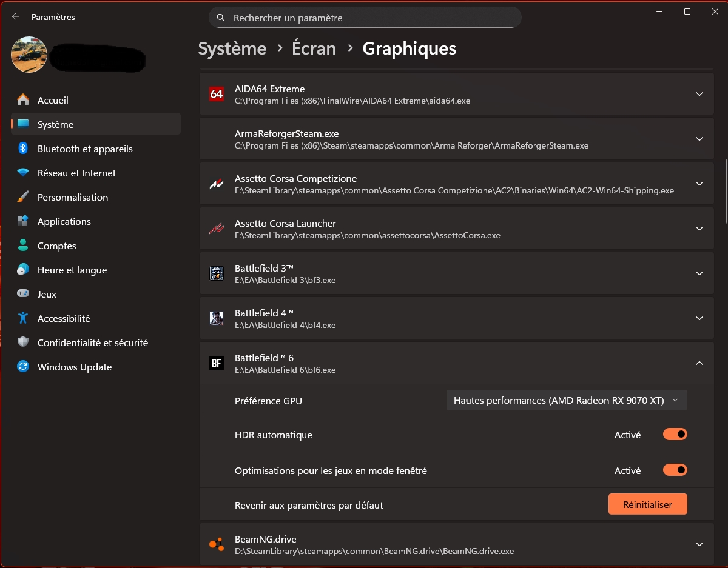
Task: Open the Préférence GPU dropdown
Action: point(566,400)
